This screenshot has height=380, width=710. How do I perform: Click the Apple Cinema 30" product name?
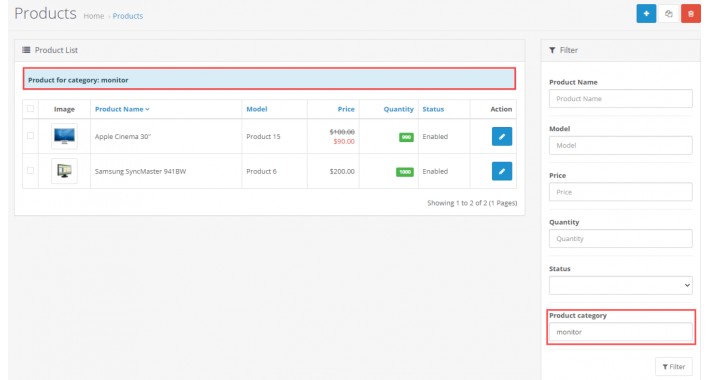click(x=123, y=136)
